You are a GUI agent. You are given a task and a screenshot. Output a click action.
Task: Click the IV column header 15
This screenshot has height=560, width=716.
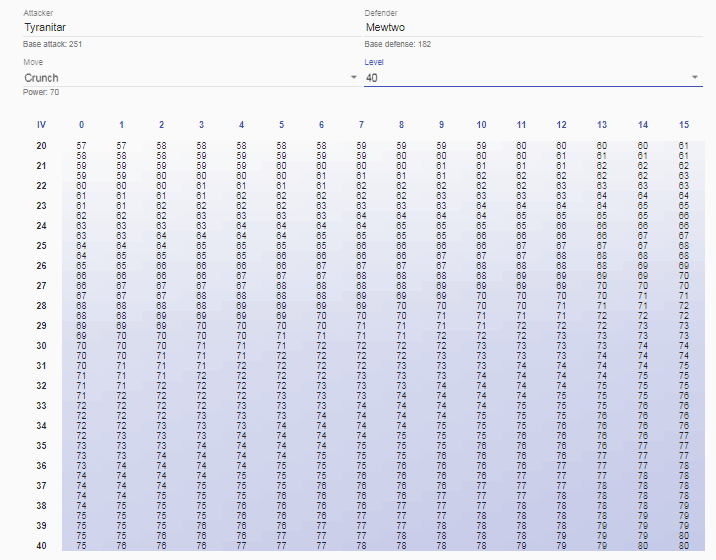[x=684, y=125]
